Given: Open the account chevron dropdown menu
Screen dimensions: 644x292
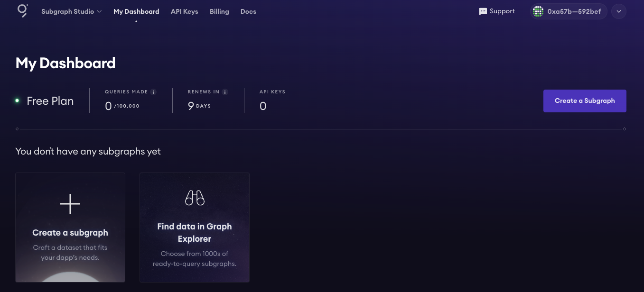Looking at the screenshot, I should [618, 11].
